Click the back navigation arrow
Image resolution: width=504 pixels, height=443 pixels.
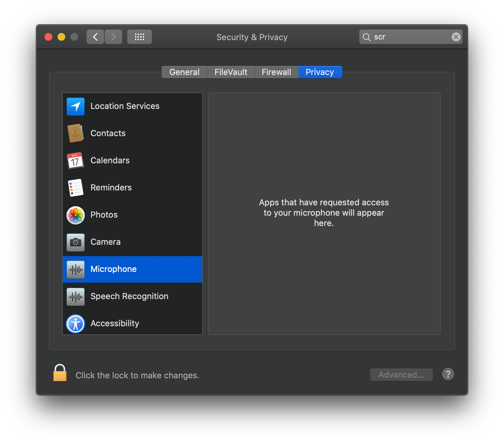95,37
